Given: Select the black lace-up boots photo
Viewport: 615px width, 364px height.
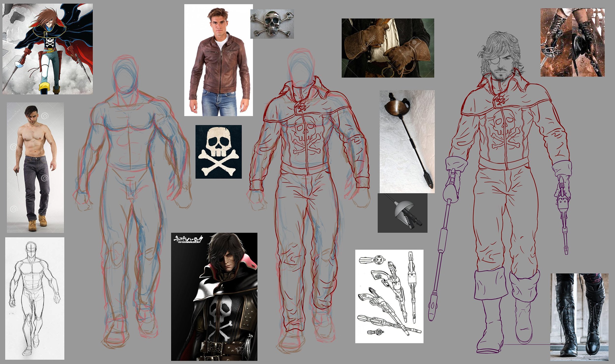Looking at the screenshot, I should [579, 317].
